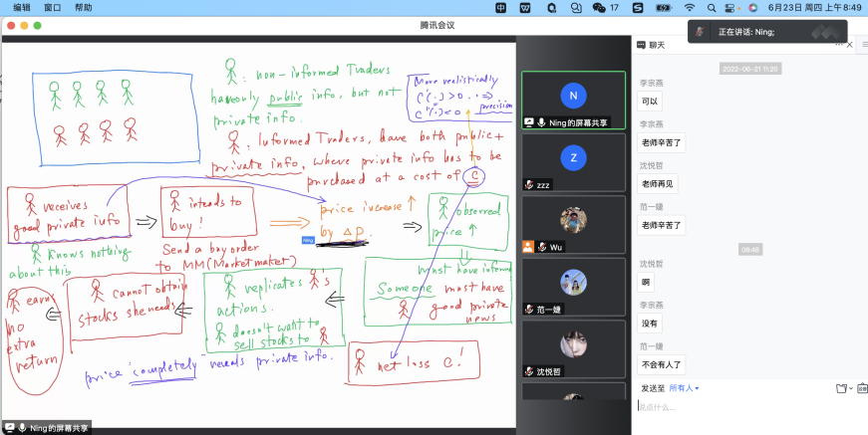Click the Spotlight search magnifier icon

tap(712, 7)
